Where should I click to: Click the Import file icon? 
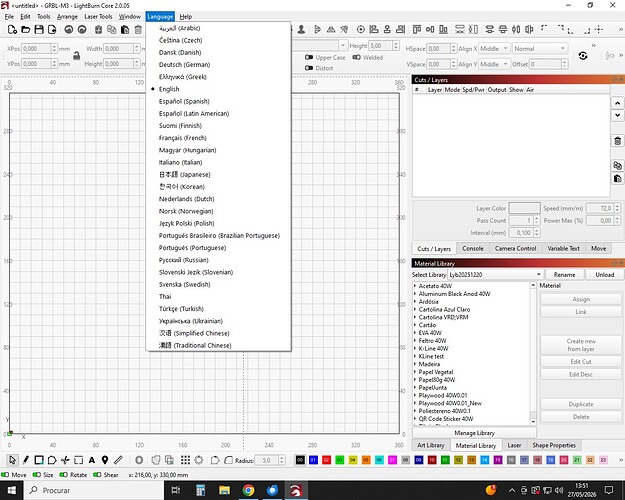click(52, 30)
